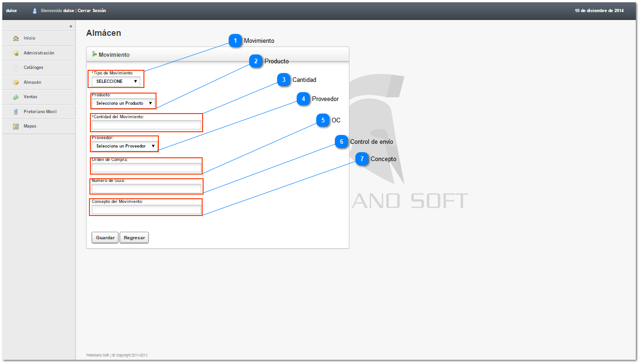Image resolution: width=640 pixels, height=364 pixels.
Task: Click the Almacén box icon
Action: [x=16, y=82]
